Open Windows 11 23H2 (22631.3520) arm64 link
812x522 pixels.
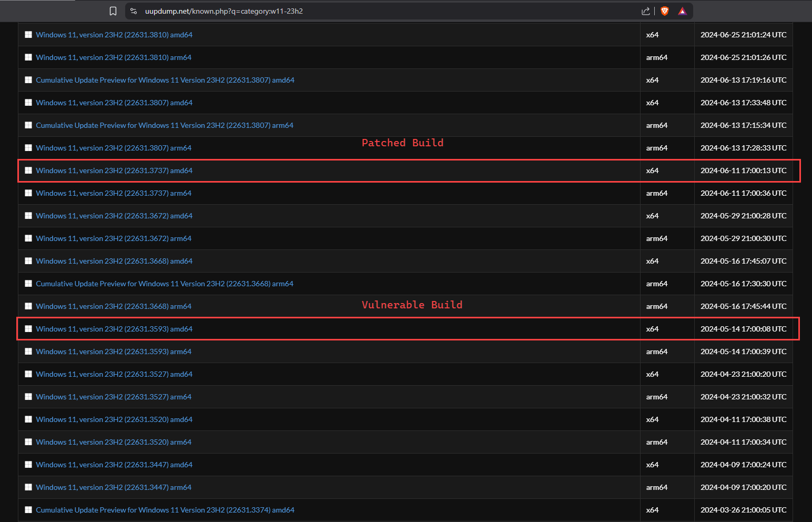pos(114,442)
